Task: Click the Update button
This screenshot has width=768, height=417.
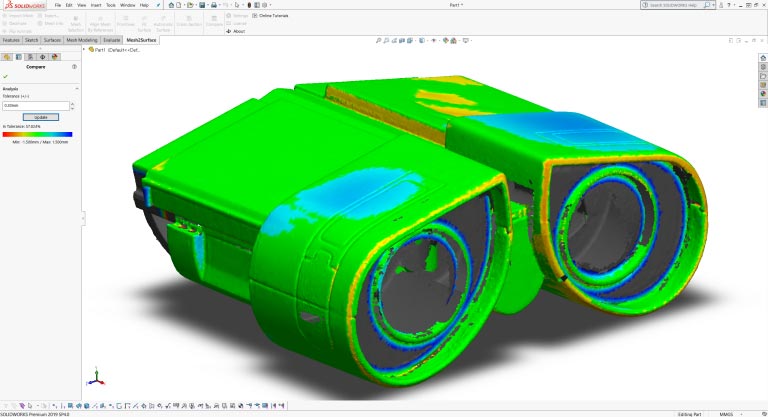Action: point(41,117)
